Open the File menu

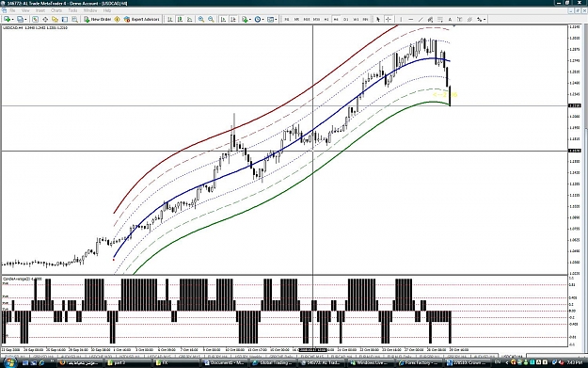(12, 10)
